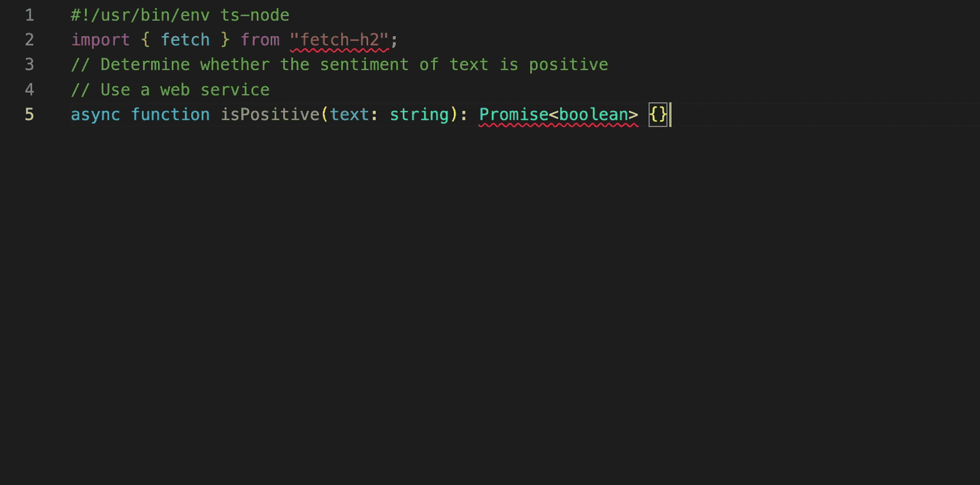
Task: Click line number 4 in the gutter
Action: [x=29, y=89]
